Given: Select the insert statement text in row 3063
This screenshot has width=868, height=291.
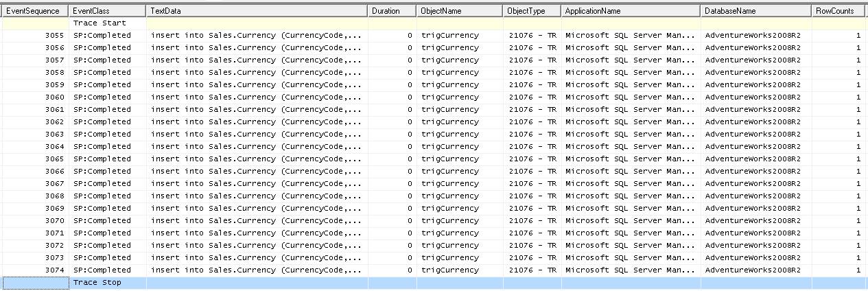Looking at the screenshot, I should (x=256, y=135).
